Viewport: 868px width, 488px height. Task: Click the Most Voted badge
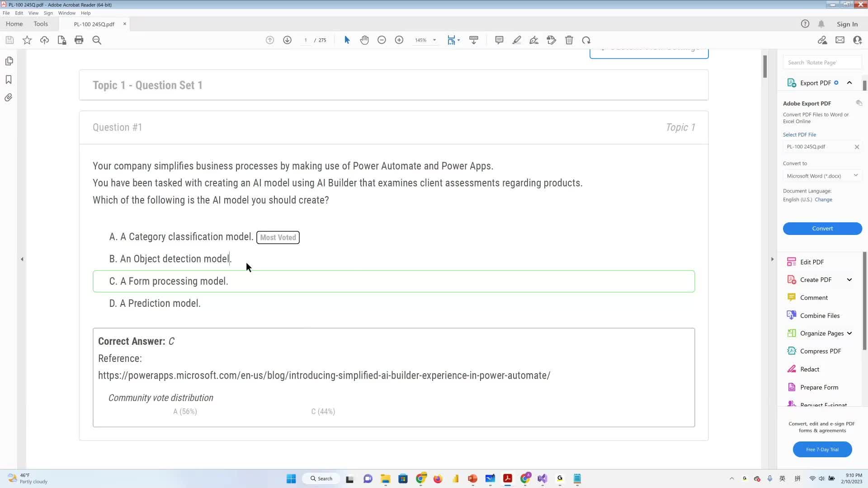pos(278,238)
